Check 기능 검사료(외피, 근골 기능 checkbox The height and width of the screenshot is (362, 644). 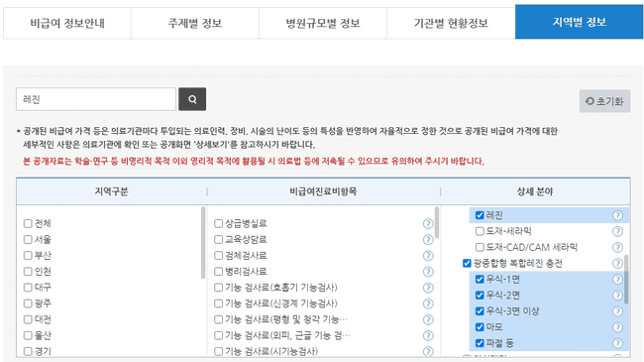click(219, 335)
